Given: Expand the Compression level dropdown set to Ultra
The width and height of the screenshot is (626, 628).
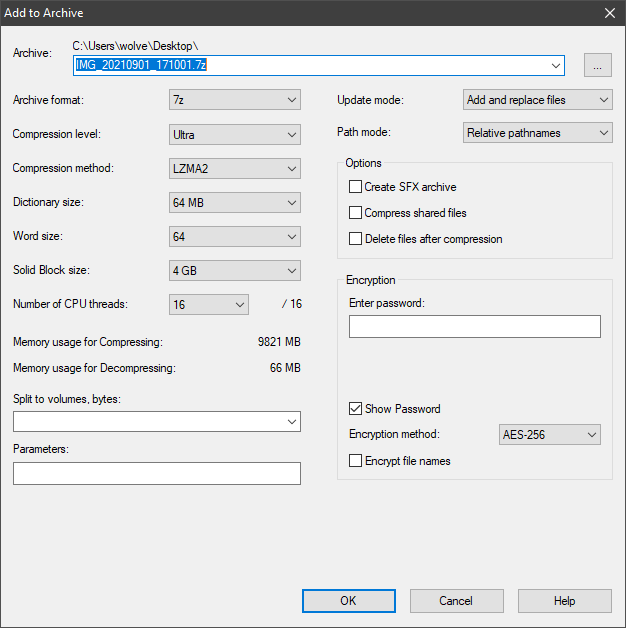Looking at the screenshot, I should coord(235,135).
